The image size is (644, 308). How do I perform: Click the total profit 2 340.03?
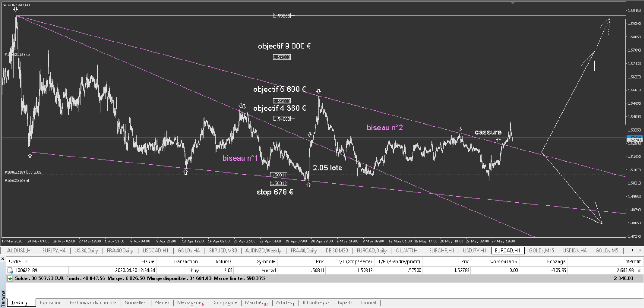(623, 279)
